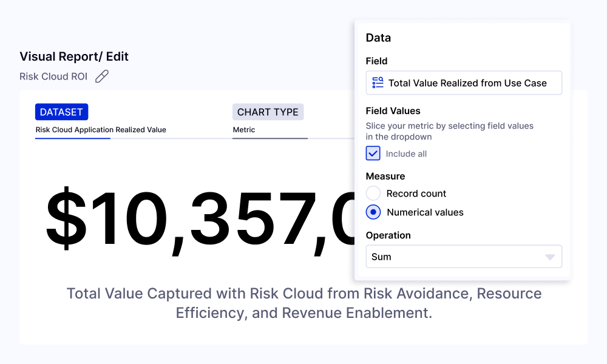
Task: Click the Metric chart type label
Action: coord(244,130)
